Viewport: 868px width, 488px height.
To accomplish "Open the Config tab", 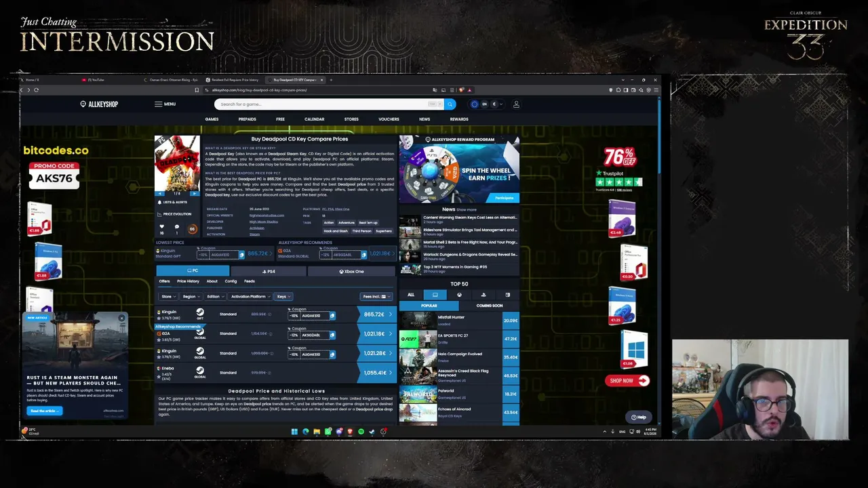I will (231, 281).
